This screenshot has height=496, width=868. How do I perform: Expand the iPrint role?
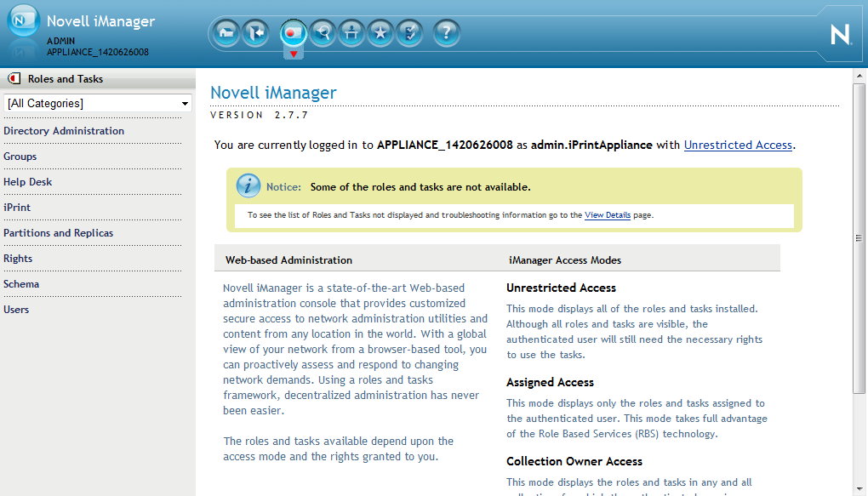click(x=17, y=208)
